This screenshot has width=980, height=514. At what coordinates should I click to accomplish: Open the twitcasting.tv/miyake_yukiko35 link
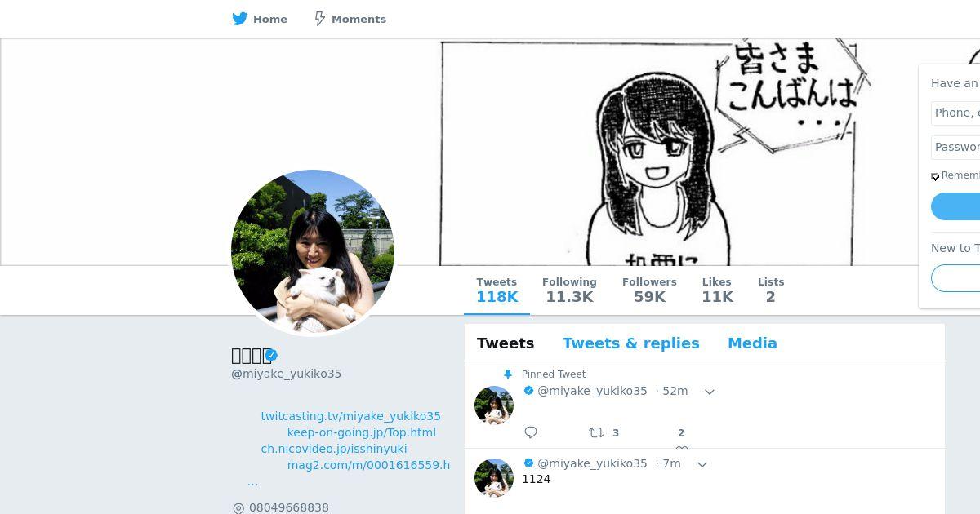350,416
